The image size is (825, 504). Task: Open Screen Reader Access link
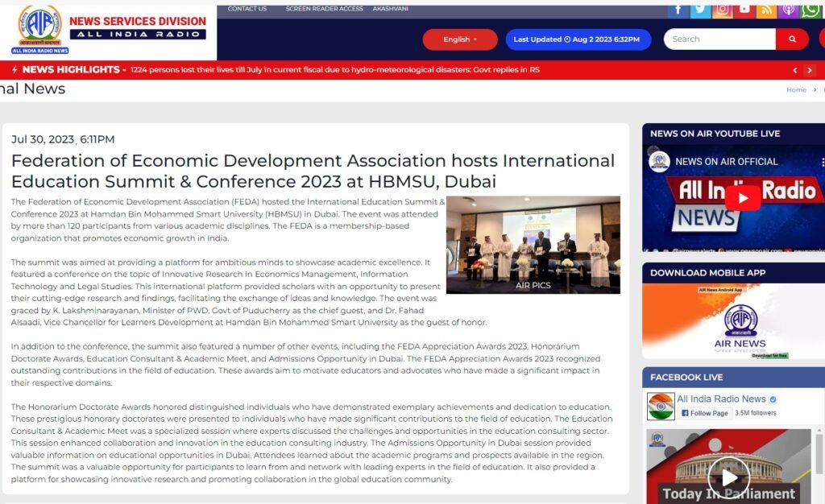point(324,8)
